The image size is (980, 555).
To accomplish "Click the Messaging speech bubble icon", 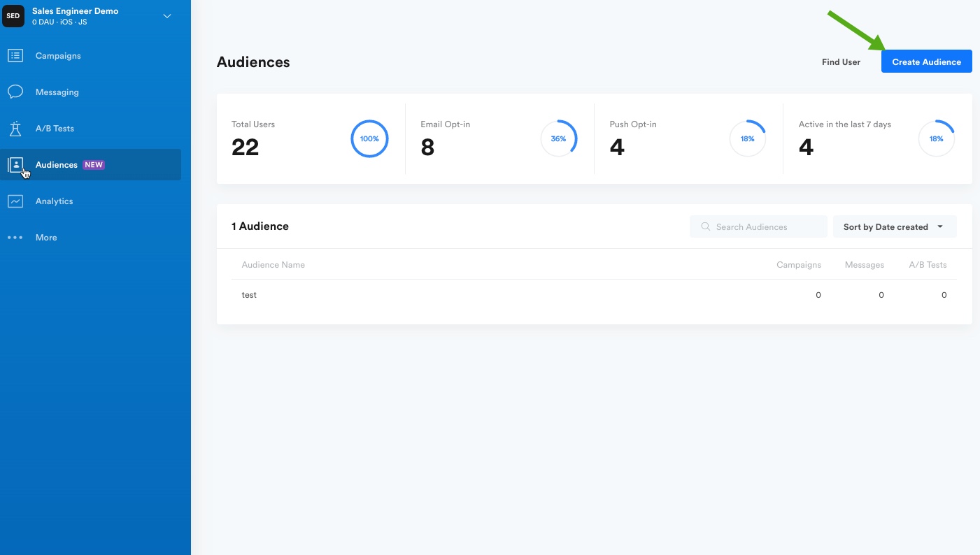I will pyautogui.click(x=15, y=92).
